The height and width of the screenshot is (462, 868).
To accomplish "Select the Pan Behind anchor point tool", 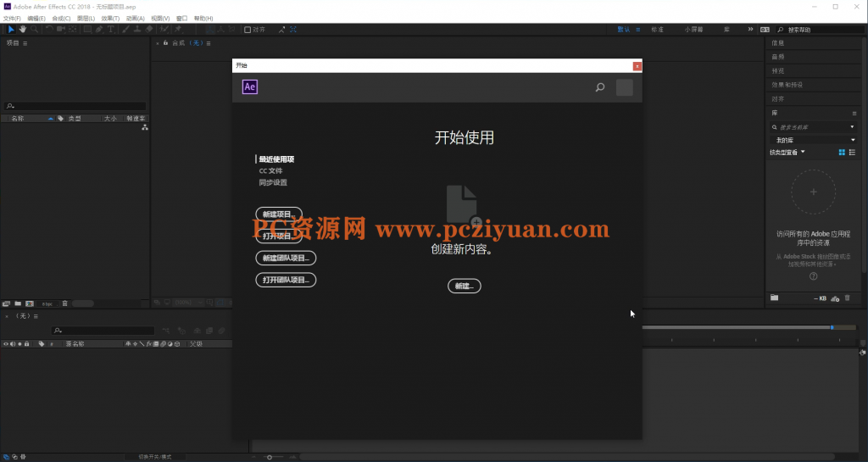I will point(73,30).
